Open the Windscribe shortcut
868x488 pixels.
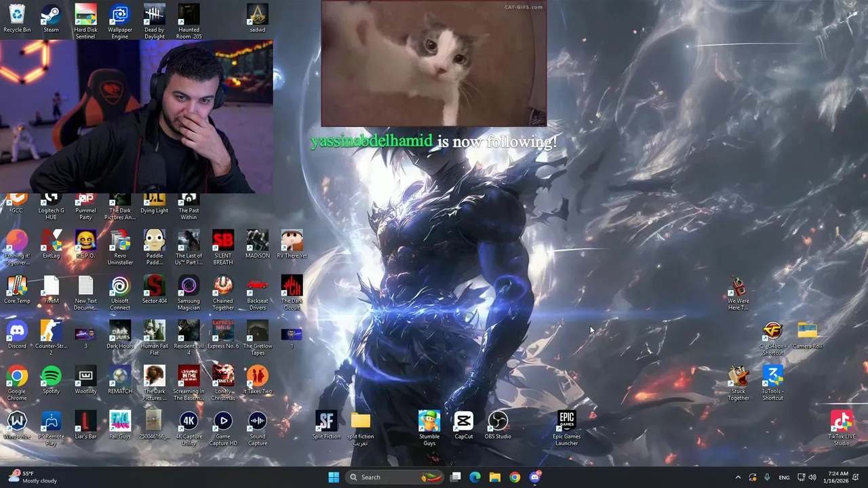point(17,425)
